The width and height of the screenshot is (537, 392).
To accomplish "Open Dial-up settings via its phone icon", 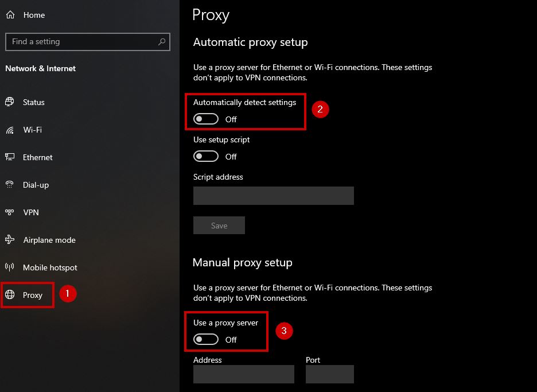I will (x=10, y=185).
